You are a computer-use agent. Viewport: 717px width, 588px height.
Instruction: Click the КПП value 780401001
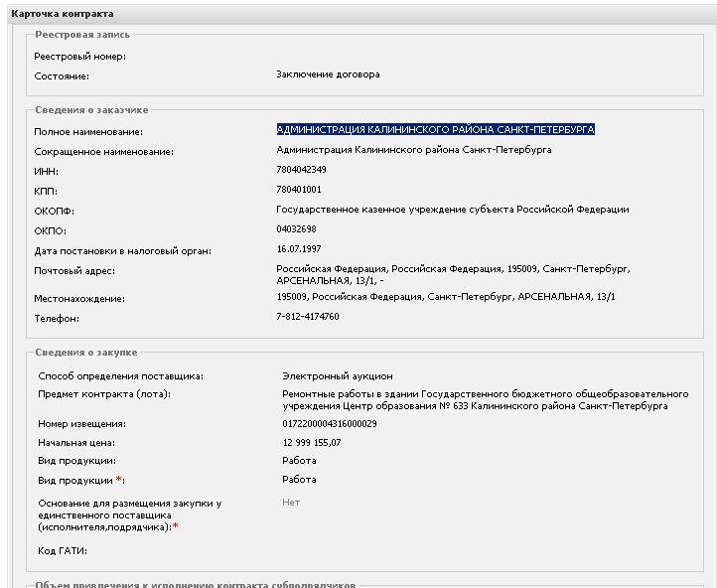[299, 190]
